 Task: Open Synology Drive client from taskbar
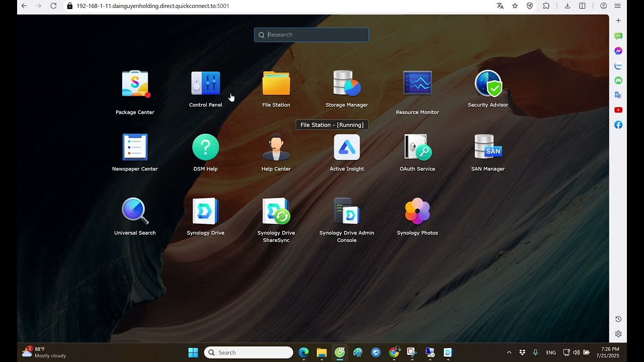(x=448, y=352)
